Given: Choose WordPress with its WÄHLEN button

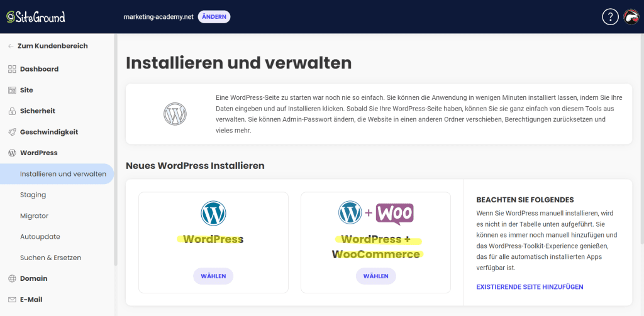Looking at the screenshot, I should pyautogui.click(x=213, y=276).
